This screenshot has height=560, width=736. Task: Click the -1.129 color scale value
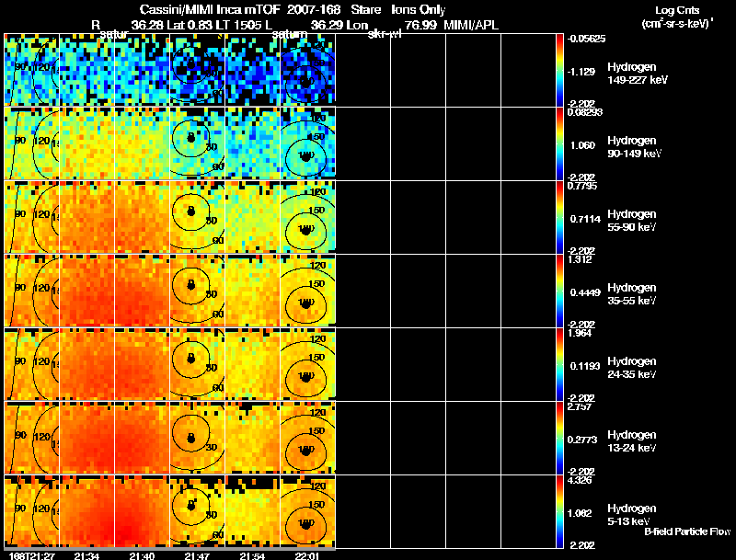point(582,72)
